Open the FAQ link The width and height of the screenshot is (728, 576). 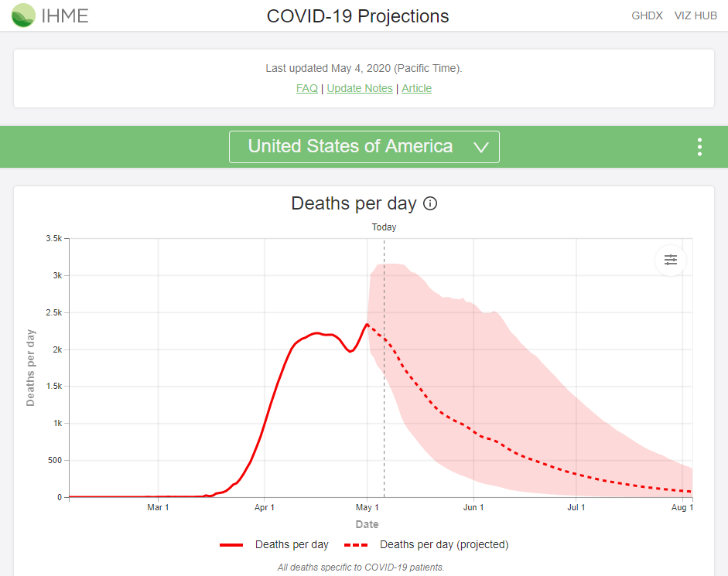click(306, 88)
